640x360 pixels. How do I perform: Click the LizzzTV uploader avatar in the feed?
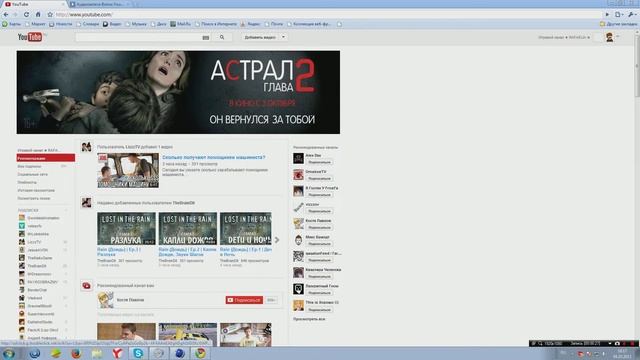86,147
